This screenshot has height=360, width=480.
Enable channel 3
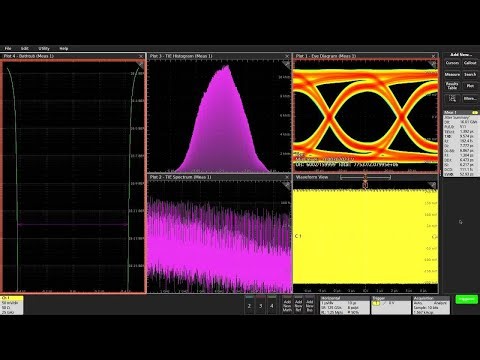point(261,305)
